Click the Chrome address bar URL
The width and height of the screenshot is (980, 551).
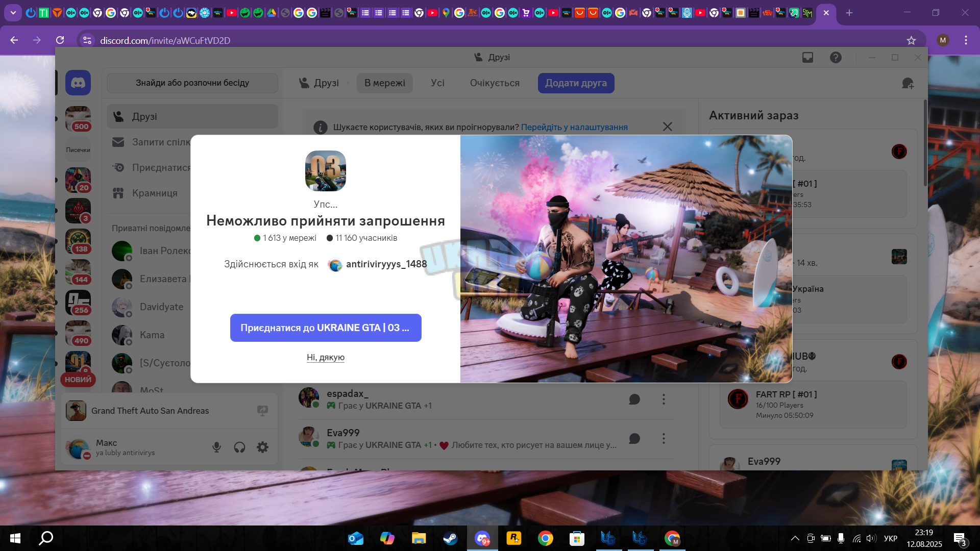pos(165,40)
